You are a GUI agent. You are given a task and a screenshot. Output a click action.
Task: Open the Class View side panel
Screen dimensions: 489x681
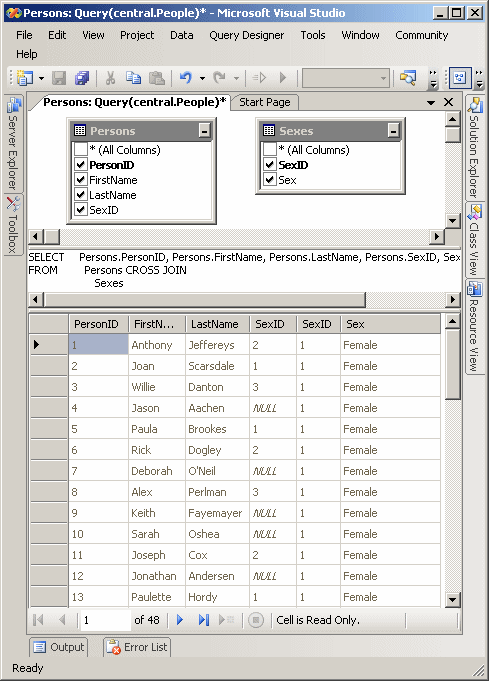[x=474, y=240]
